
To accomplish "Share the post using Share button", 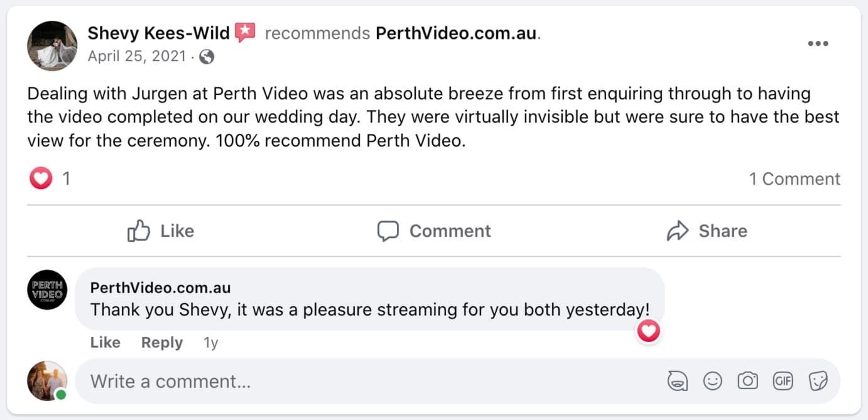I will coord(707,231).
